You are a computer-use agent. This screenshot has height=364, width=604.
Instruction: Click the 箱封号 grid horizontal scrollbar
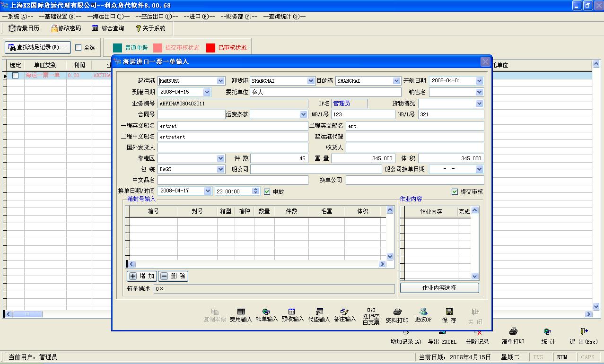[x=257, y=264]
